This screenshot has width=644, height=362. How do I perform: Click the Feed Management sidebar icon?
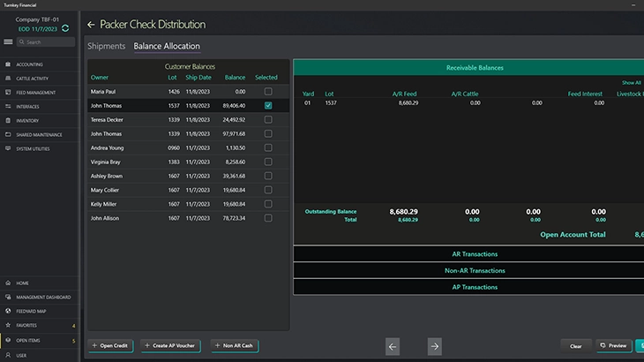[x=8, y=93]
